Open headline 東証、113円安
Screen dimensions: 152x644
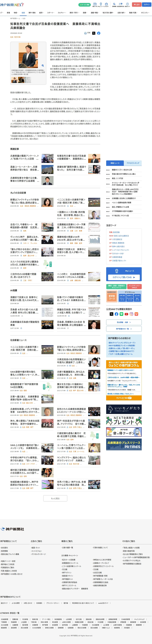pyautogui.click(x=117, y=179)
